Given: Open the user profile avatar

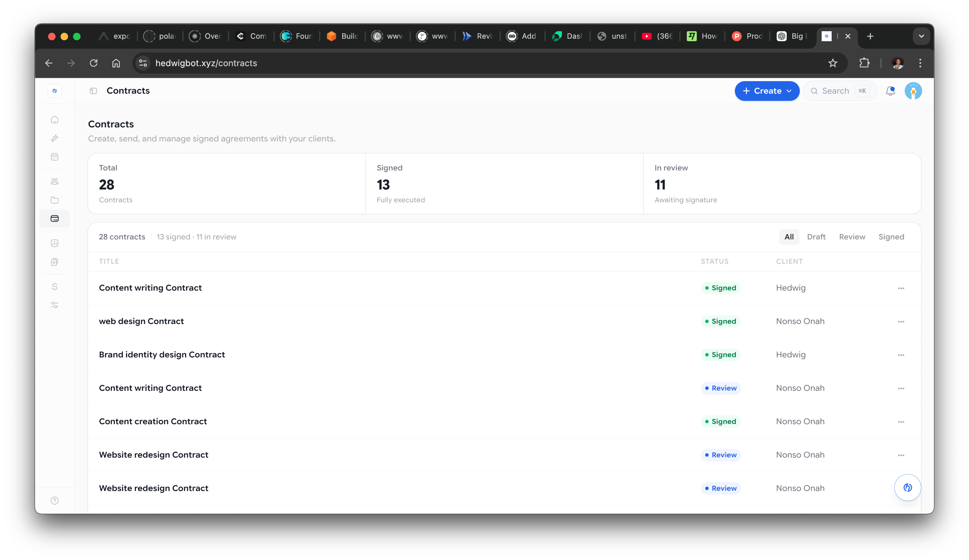Looking at the screenshot, I should tap(913, 91).
